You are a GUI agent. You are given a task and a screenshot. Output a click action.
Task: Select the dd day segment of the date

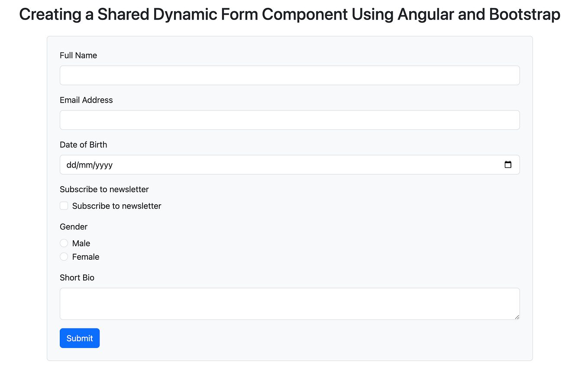tap(71, 165)
